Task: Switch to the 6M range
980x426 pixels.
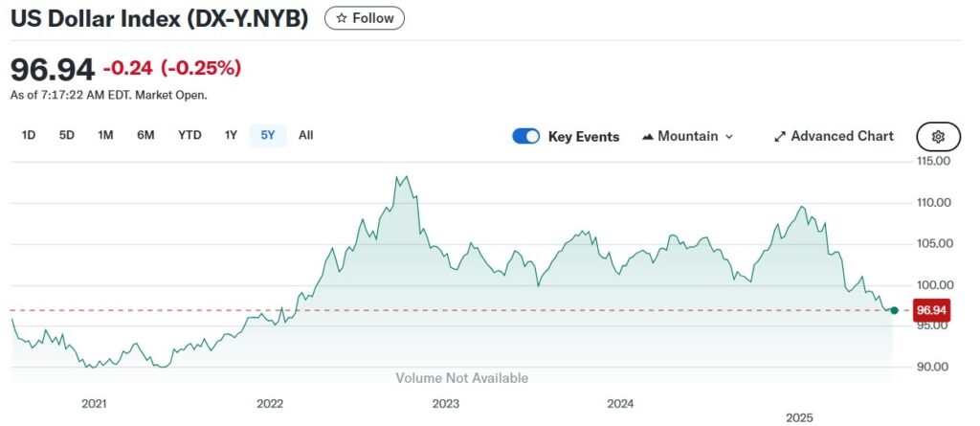Action: [145, 135]
